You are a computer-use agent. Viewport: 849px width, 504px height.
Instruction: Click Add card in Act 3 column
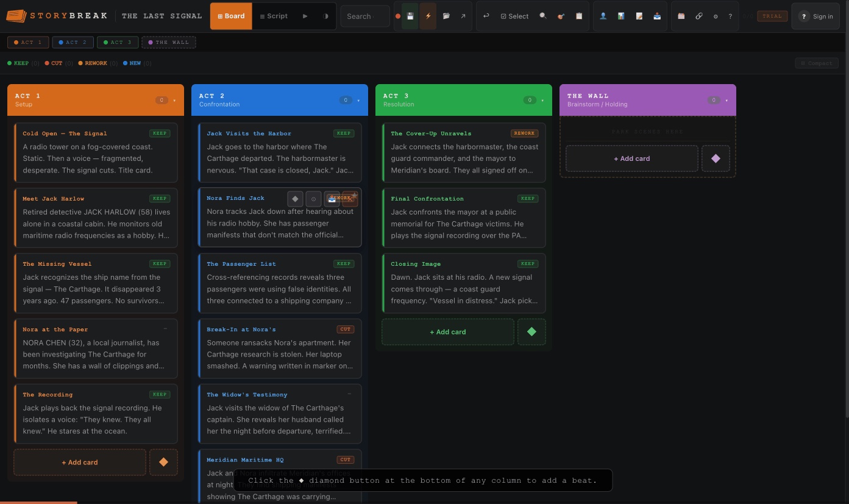pos(447,332)
